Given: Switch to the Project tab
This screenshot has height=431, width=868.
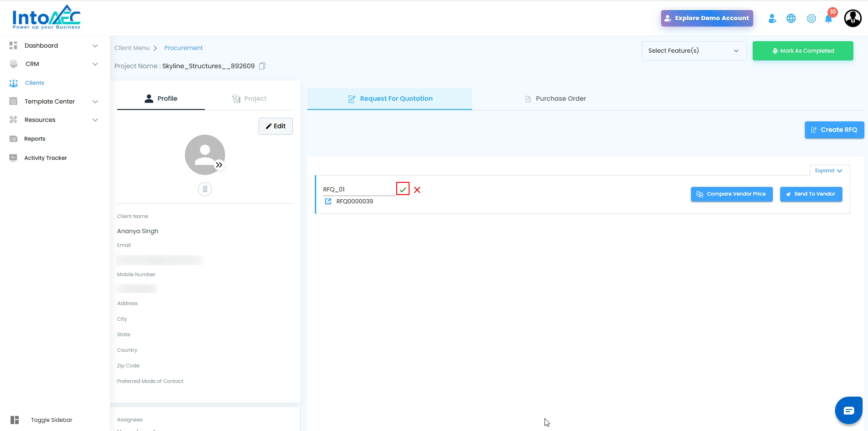Looking at the screenshot, I should (249, 98).
